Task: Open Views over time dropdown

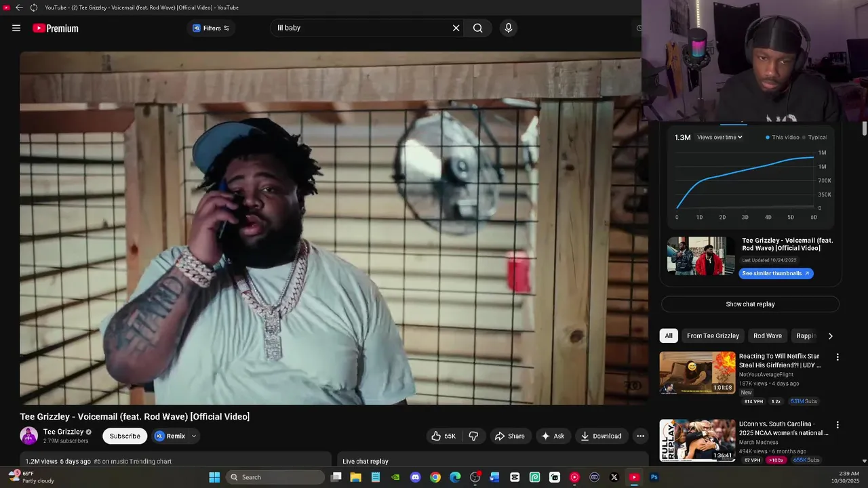Action: 719,137
